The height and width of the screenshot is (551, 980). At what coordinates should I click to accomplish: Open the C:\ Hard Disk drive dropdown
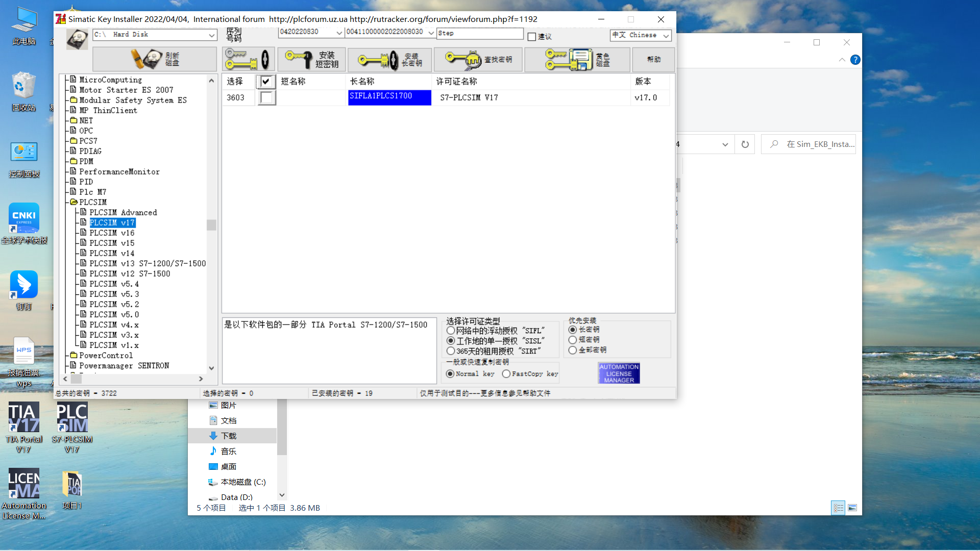pyautogui.click(x=211, y=35)
